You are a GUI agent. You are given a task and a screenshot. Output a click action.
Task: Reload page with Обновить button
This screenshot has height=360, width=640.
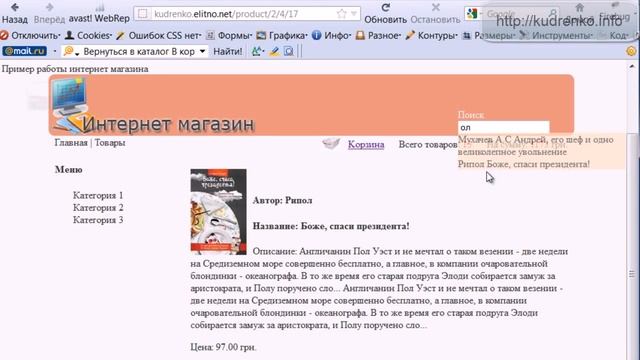[385, 13]
